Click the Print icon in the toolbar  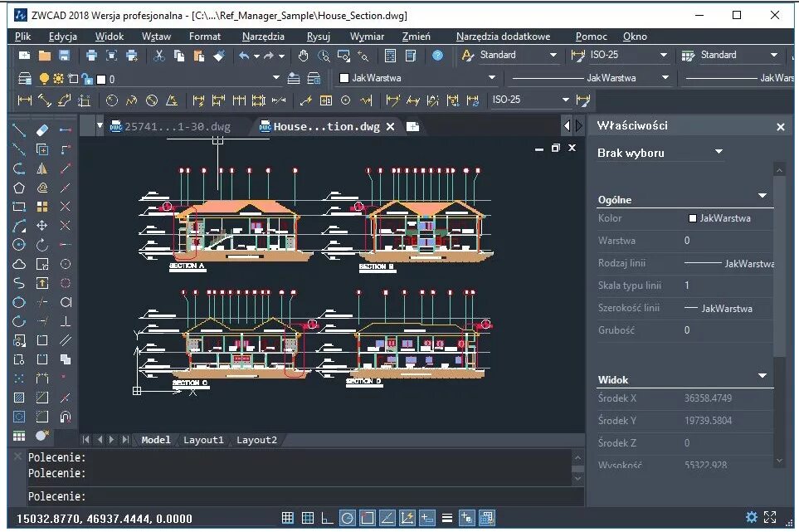pyautogui.click(x=91, y=55)
